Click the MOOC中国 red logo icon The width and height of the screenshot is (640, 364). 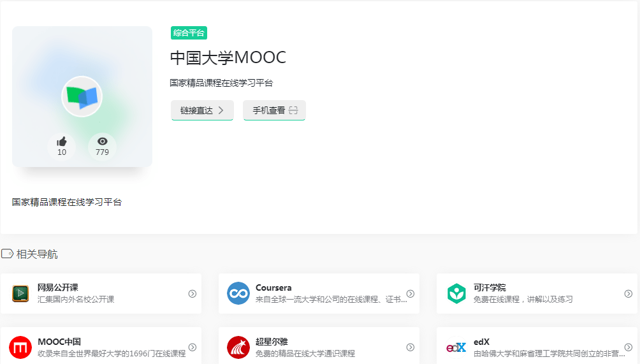(20, 347)
